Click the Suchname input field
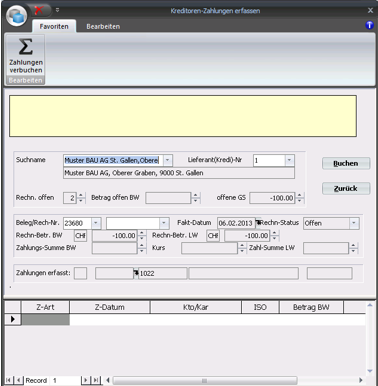378x386 pixels. 113,160
